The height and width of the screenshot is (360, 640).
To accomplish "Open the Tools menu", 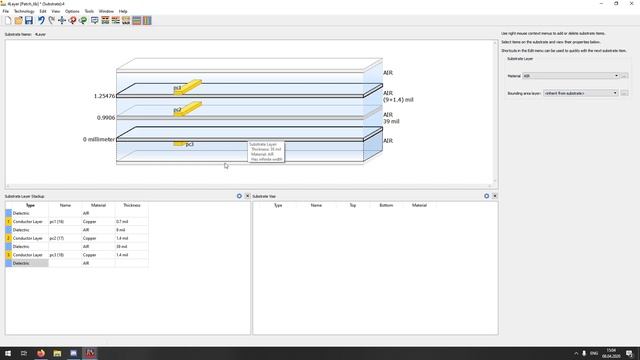I will click(x=89, y=11).
